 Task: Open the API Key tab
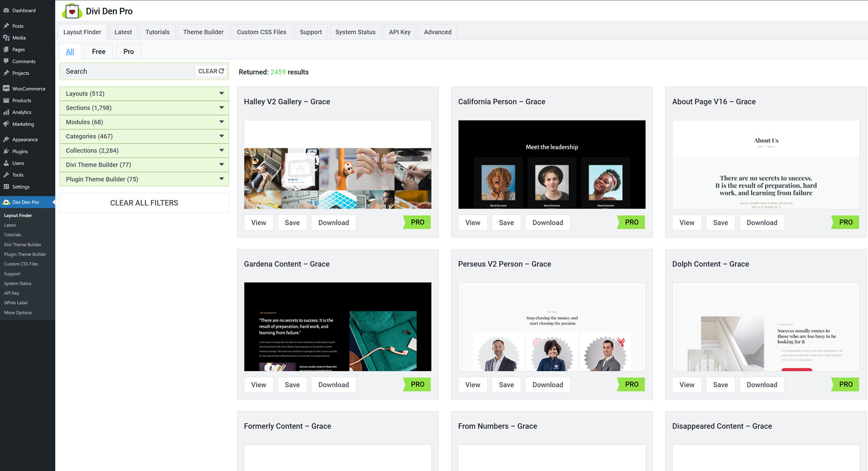(400, 32)
